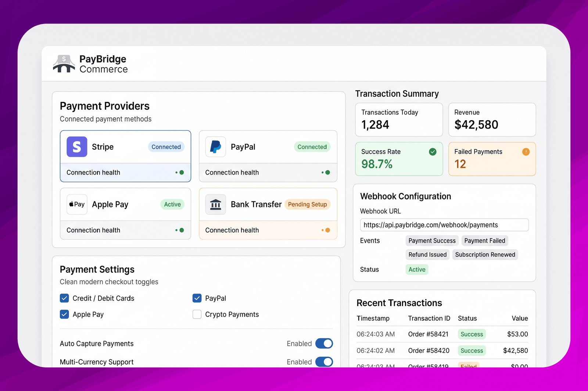588x391 pixels.
Task: Open the Order #58421 transaction row
Action: click(x=442, y=334)
